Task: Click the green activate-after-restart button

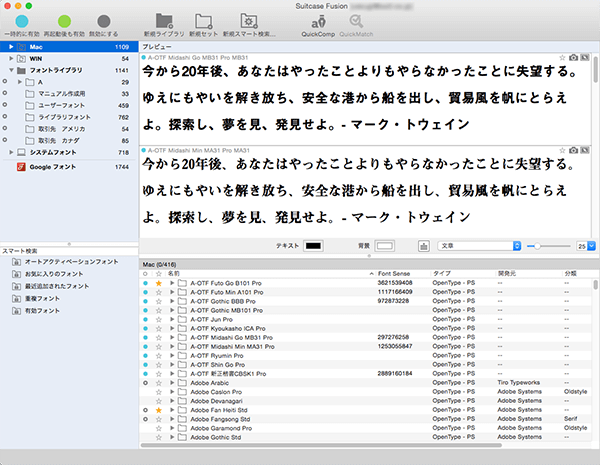Action: point(64,21)
